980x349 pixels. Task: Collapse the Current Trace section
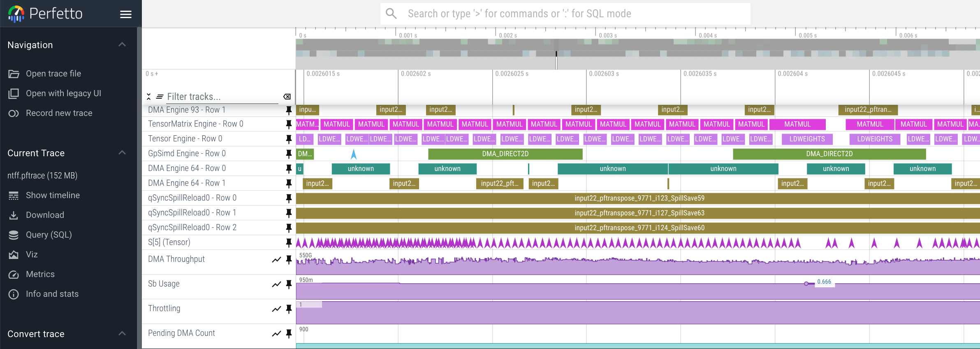[122, 153]
